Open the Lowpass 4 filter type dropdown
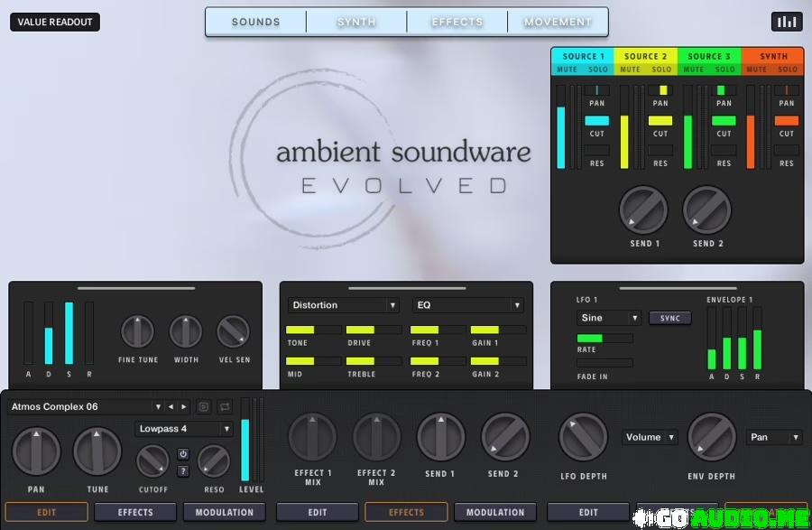The height and width of the screenshot is (530, 812). pos(184,429)
